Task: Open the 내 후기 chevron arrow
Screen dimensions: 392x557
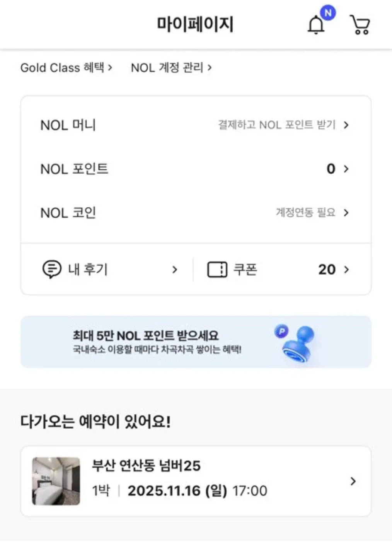Action: point(175,270)
